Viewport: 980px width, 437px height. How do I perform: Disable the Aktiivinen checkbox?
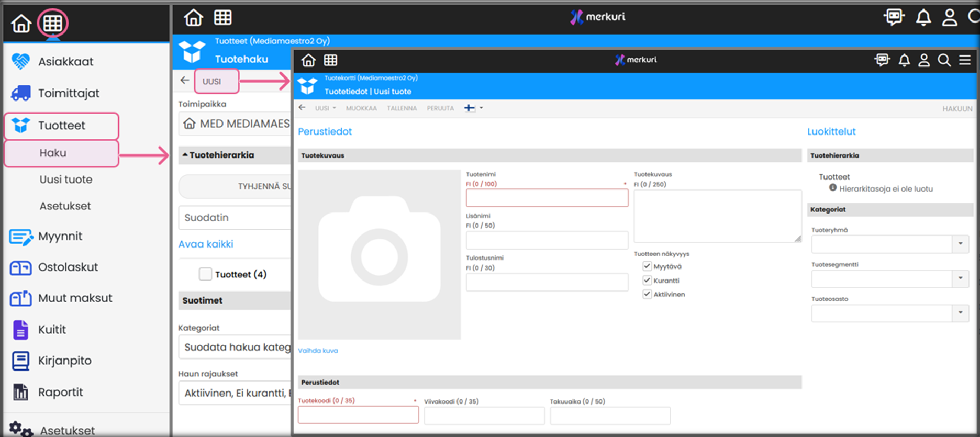pyautogui.click(x=647, y=294)
